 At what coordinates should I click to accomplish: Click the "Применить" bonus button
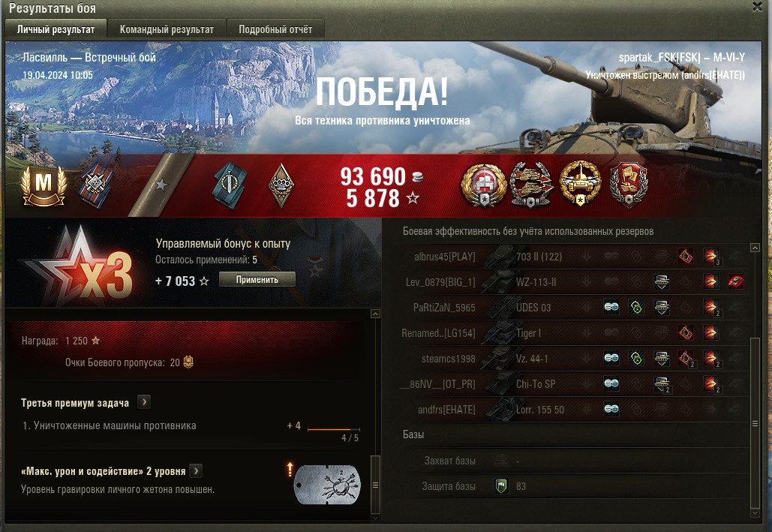coord(257,279)
